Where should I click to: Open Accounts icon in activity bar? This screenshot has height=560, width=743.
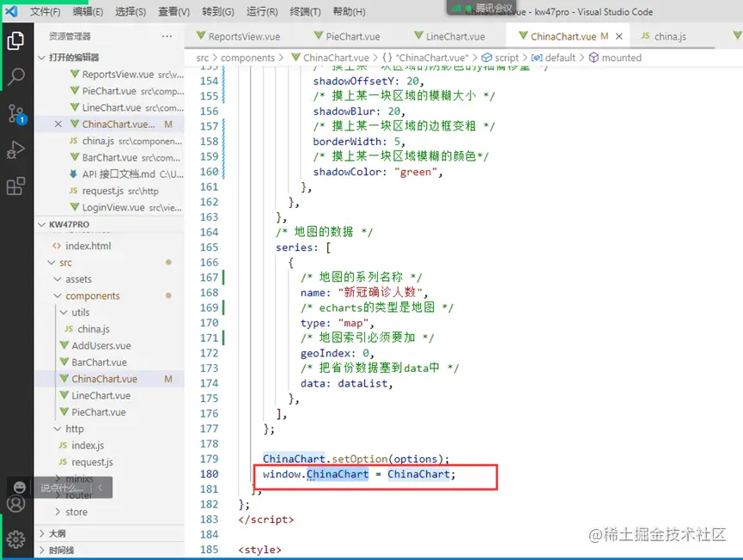click(15, 503)
